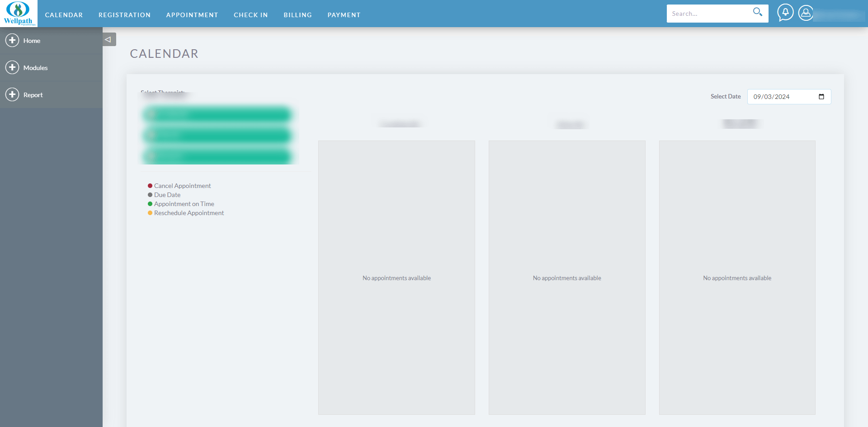The width and height of the screenshot is (868, 427).
Task: Open the CHECK IN menu item
Action: click(251, 15)
